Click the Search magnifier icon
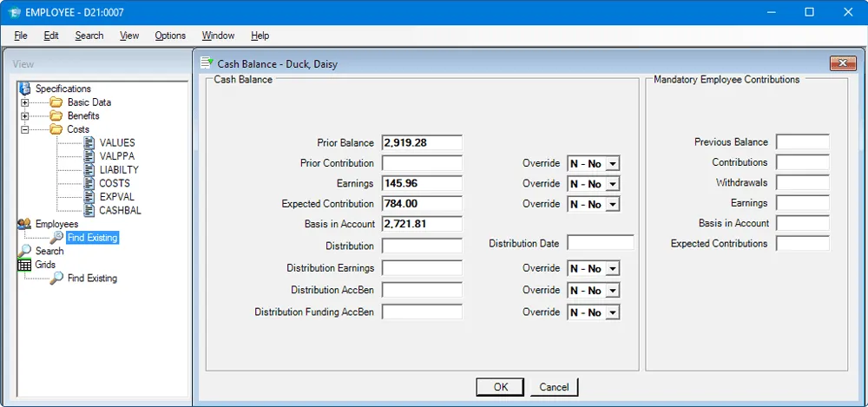868x407 pixels. [x=25, y=251]
